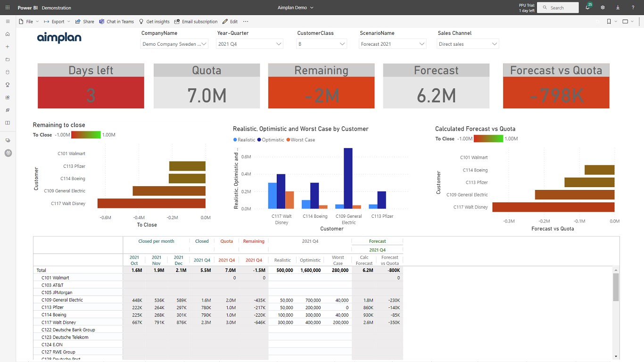Screen dimensions: 644x362
Task: Open Browse folder icon in sidebar
Action: 8,60
